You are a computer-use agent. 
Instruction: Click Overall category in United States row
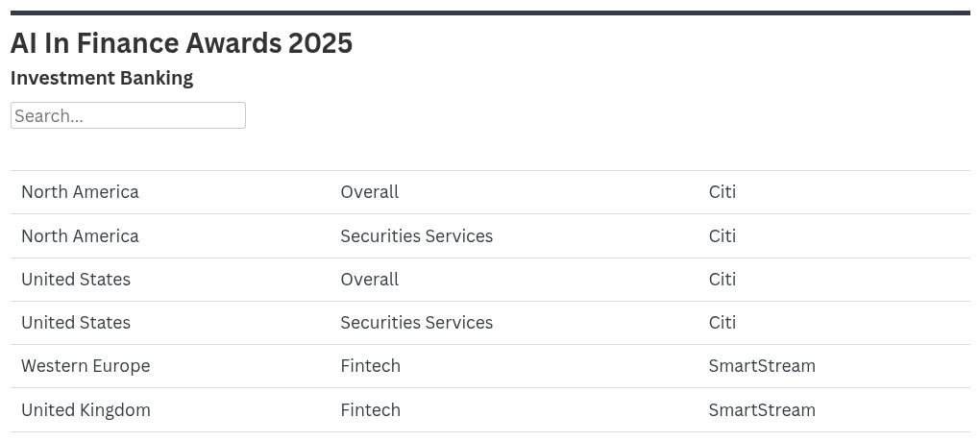369,280
